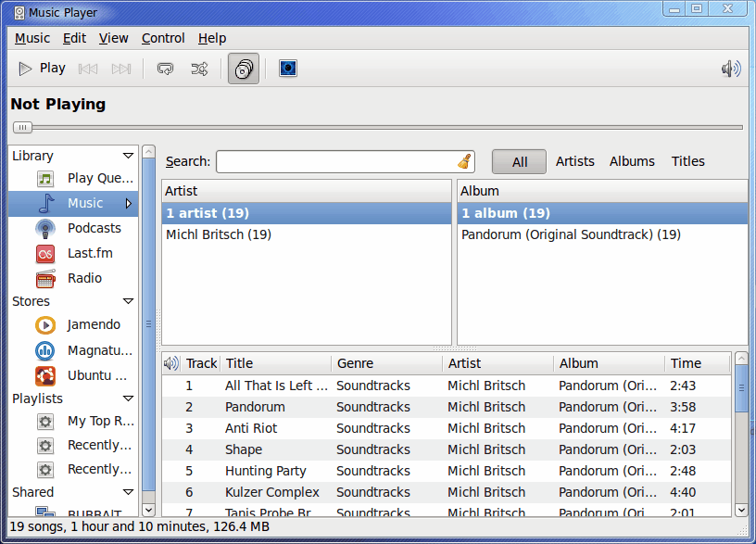The image size is (756, 544).
Task: Open the volume speaker control
Action: coord(731,69)
